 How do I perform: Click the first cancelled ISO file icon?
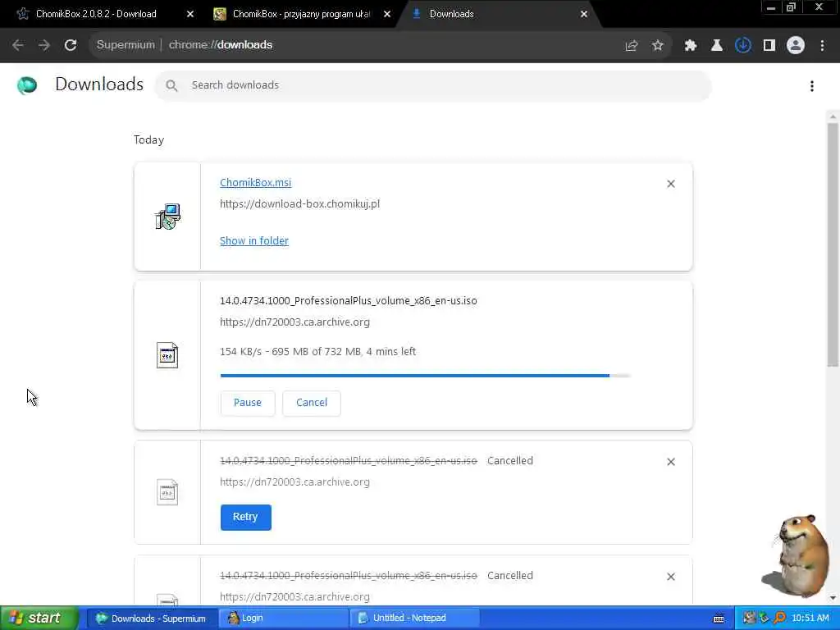[167, 492]
